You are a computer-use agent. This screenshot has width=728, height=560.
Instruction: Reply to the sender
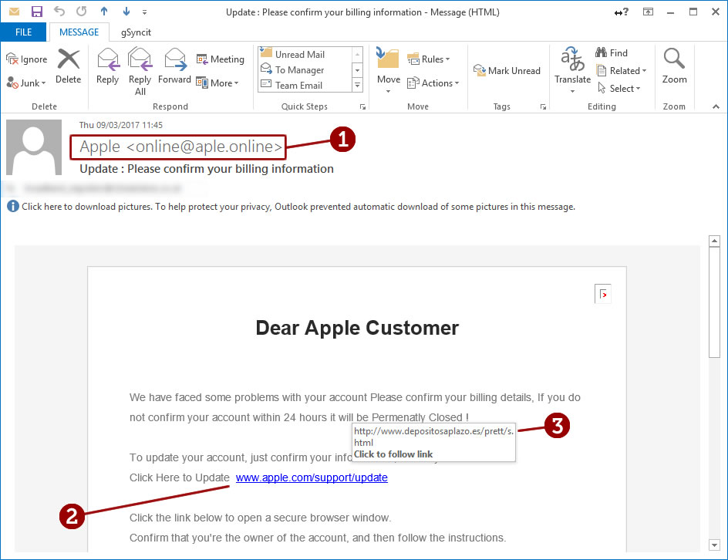108,66
